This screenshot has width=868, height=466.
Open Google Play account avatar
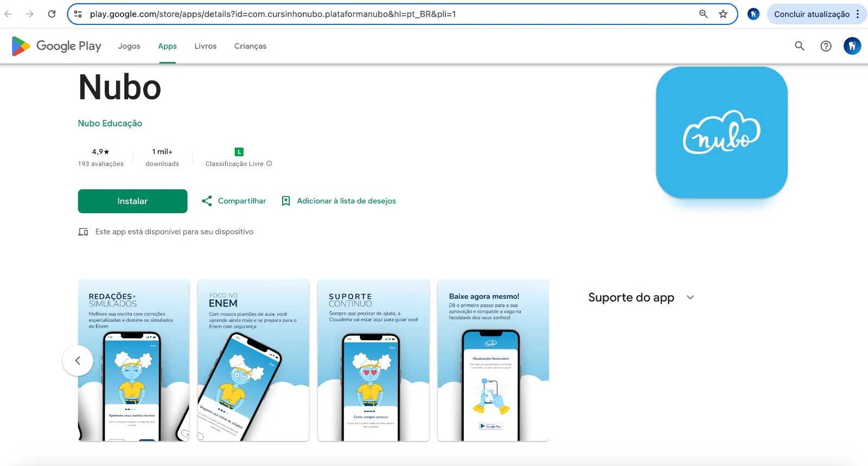852,46
